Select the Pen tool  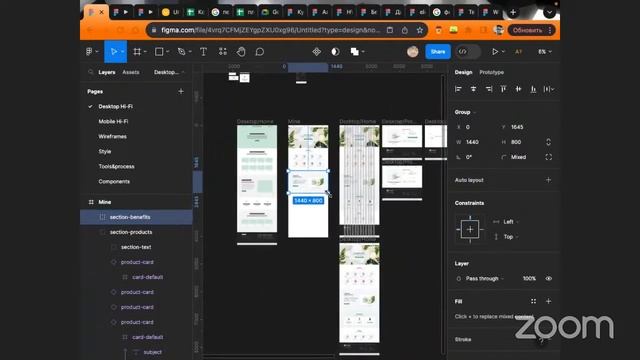(182, 52)
